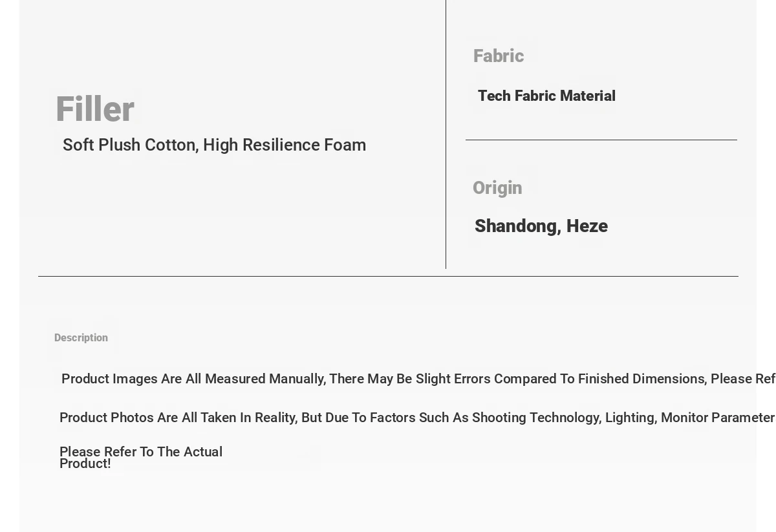Click the Filler heading
The width and height of the screenshot is (776, 532).
[94, 109]
